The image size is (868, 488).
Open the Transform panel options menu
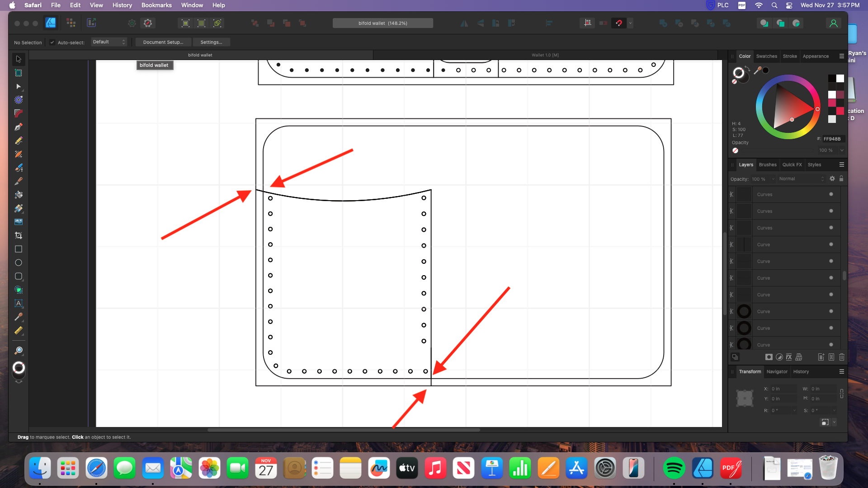(x=842, y=371)
